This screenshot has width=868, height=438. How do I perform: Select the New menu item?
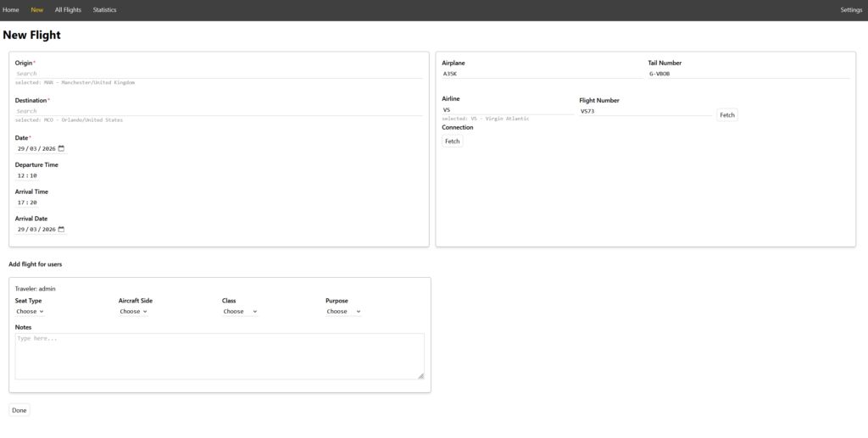(x=37, y=9)
